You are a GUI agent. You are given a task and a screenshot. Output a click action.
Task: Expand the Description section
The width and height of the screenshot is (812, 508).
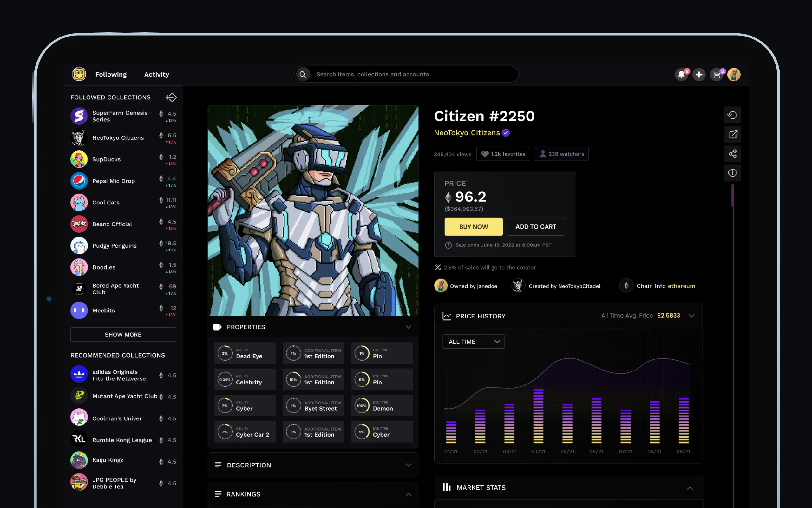(313, 465)
